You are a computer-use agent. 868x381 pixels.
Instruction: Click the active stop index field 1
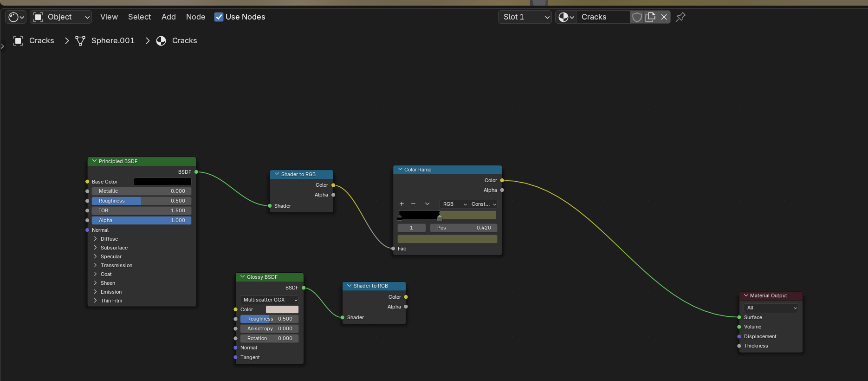tap(412, 228)
